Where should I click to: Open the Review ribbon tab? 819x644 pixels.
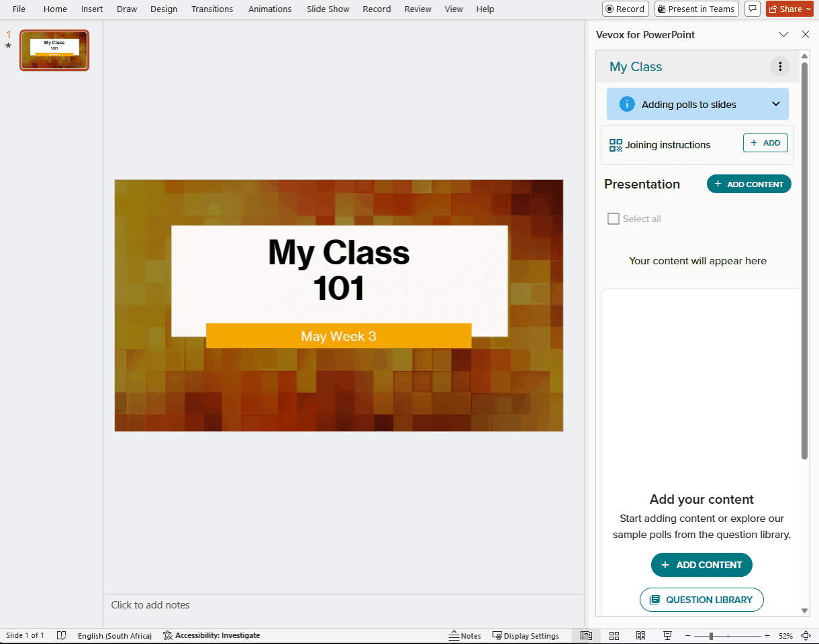[418, 9]
